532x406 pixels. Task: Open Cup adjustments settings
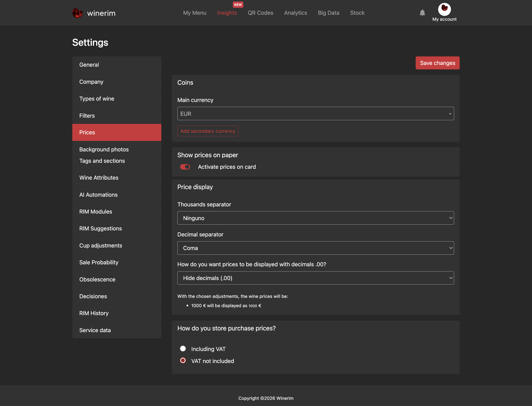117,246
